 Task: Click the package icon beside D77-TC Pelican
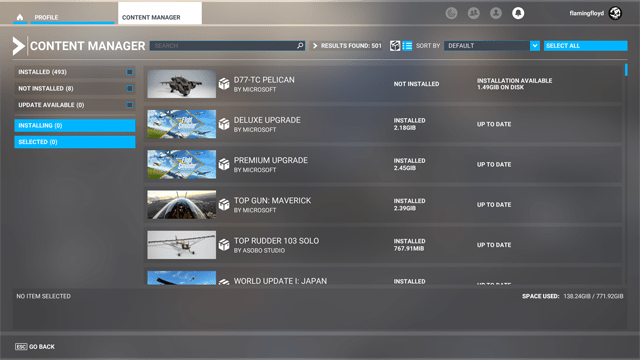click(x=224, y=84)
